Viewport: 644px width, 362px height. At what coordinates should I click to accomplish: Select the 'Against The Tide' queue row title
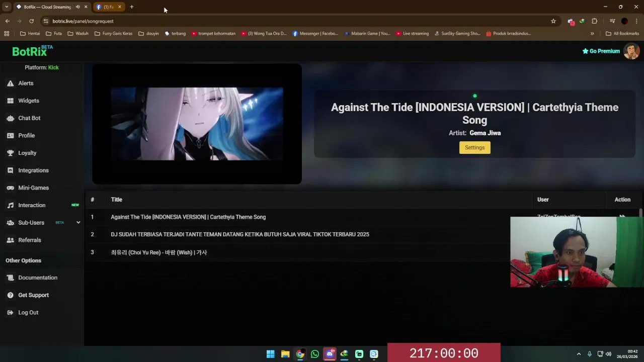click(188, 217)
